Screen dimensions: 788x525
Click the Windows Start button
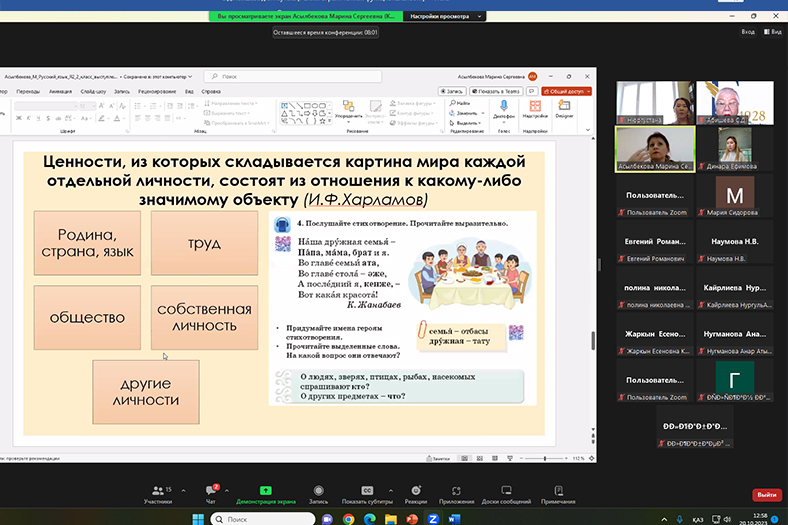click(x=198, y=519)
